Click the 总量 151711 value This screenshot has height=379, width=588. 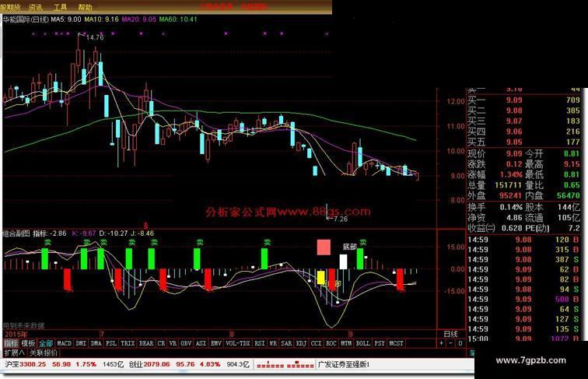pyautogui.click(x=508, y=185)
